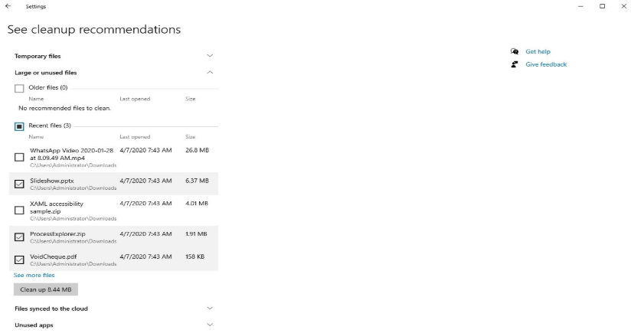644x333 pixels.
Task: Toggle the Recent files select-all checkbox
Action: (x=19, y=126)
